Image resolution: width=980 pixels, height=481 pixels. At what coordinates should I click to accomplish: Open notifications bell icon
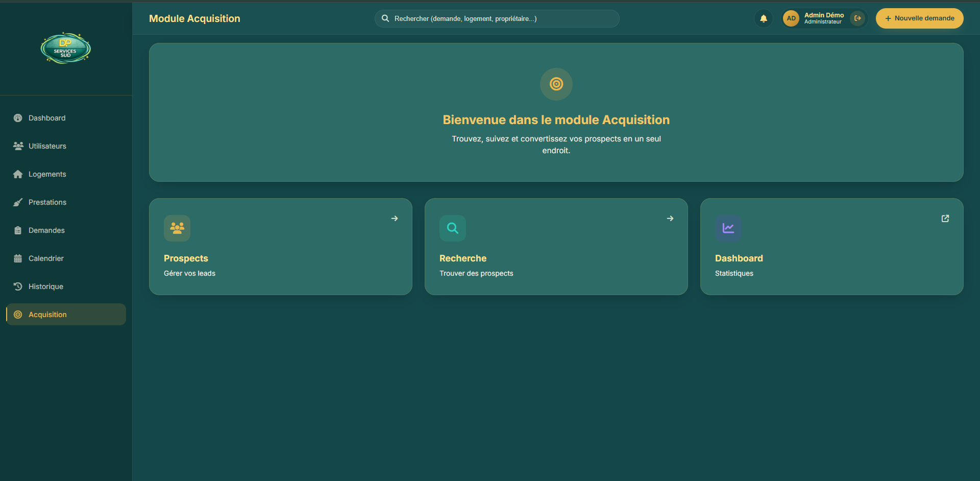[x=764, y=18]
